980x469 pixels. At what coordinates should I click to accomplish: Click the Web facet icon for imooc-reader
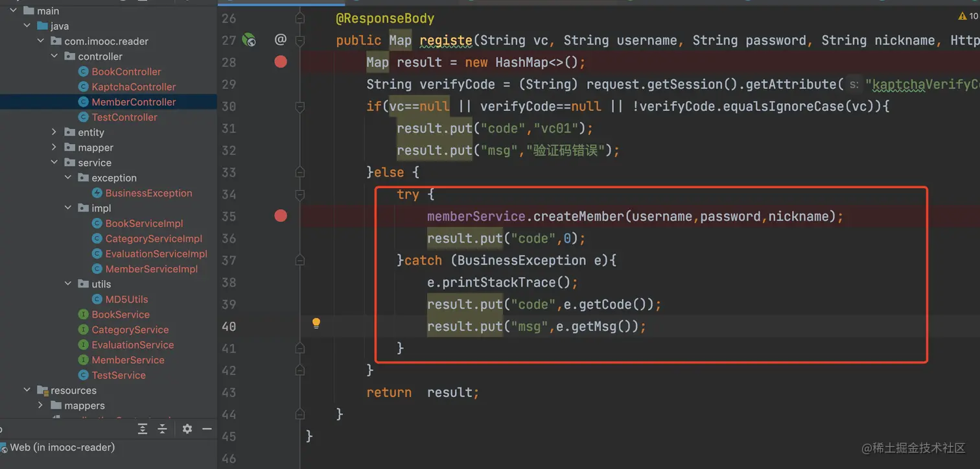[3, 448]
